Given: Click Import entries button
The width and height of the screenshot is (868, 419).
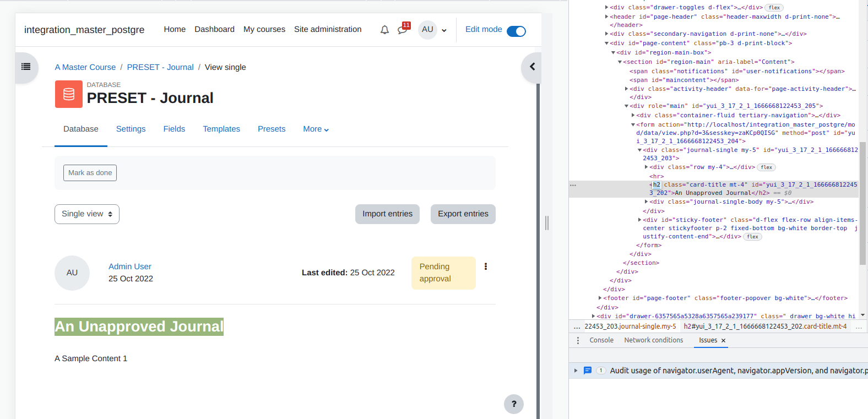Looking at the screenshot, I should (x=387, y=214).
